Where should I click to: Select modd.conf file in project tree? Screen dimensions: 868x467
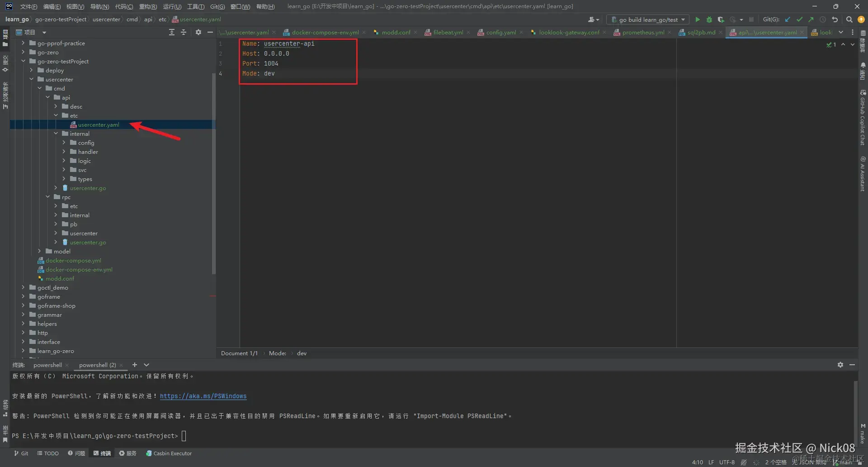coord(60,278)
